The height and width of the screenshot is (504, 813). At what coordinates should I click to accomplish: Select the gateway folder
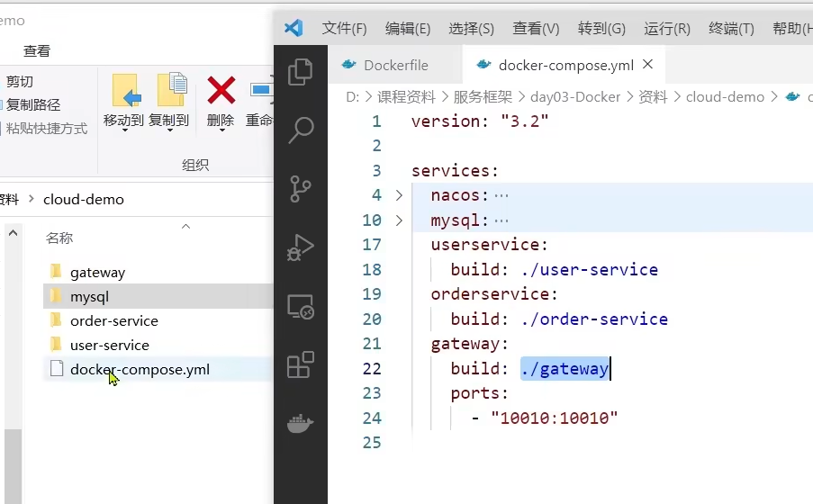tap(97, 272)
